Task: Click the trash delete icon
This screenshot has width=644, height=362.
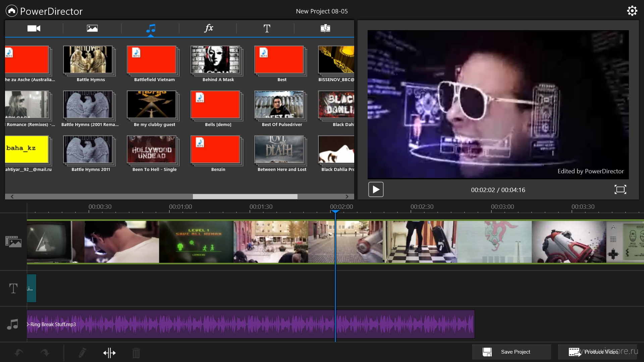Action: pos(136,353)
